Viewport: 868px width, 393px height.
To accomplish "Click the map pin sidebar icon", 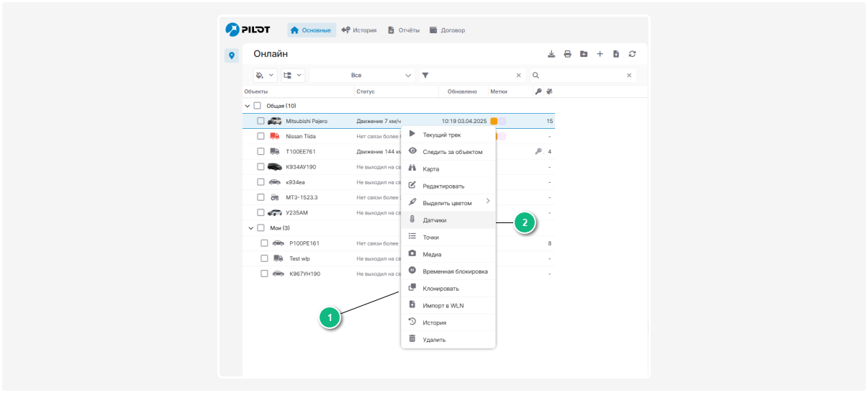I will (x=232, y=55).
